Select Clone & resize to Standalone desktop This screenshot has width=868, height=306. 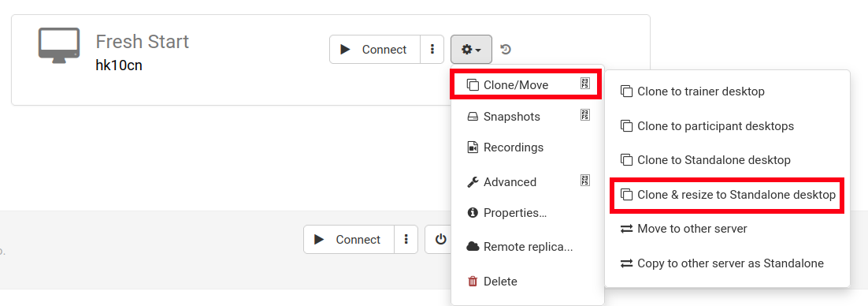click(x=727, y=195)
